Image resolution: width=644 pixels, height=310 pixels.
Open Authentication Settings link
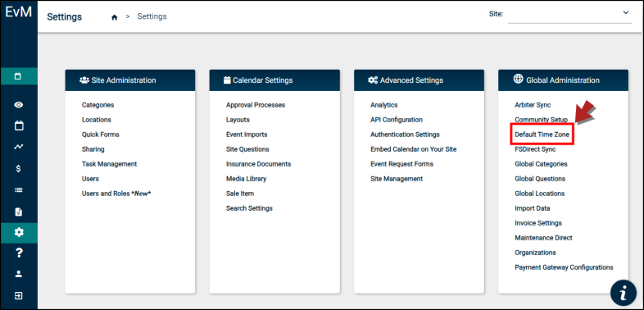[x=405, y=134]
